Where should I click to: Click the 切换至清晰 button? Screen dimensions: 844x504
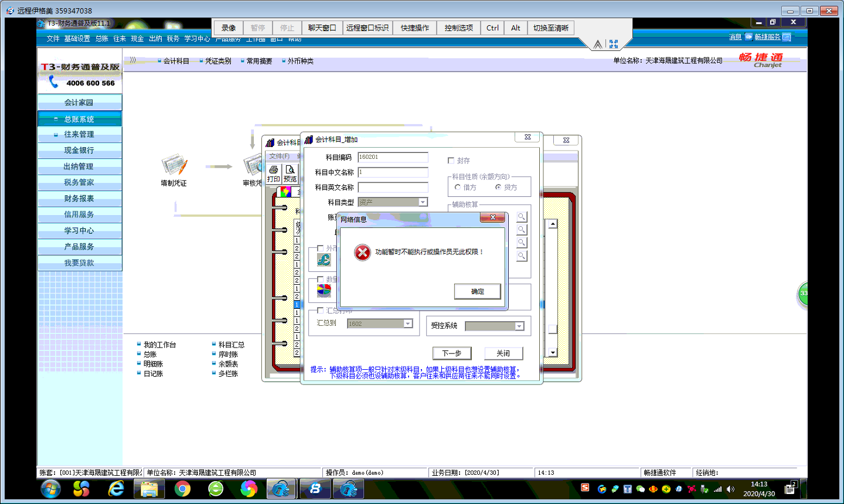pyautogui.click(x=551, y=28)
